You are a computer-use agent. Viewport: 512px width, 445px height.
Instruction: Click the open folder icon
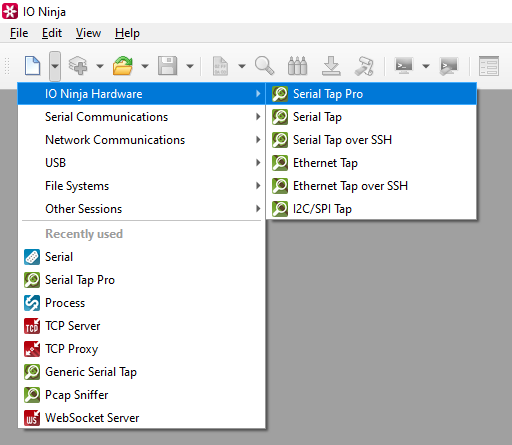click(x=123, y=65)
